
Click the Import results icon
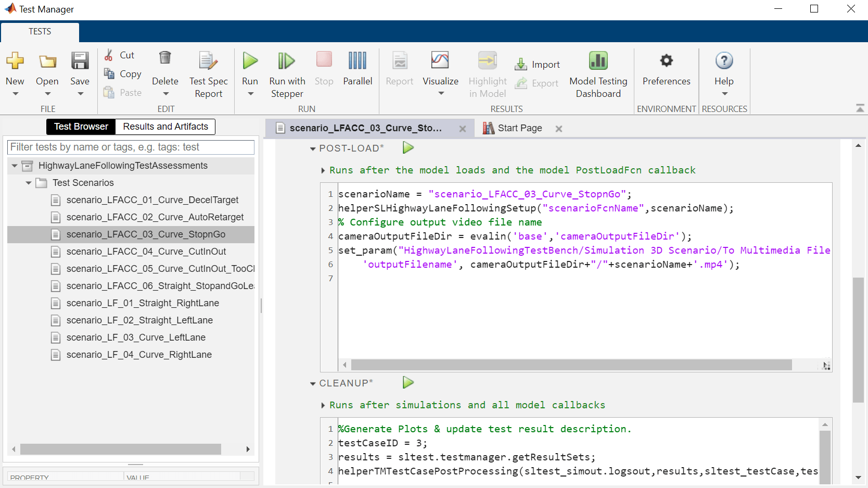point(521,65)
